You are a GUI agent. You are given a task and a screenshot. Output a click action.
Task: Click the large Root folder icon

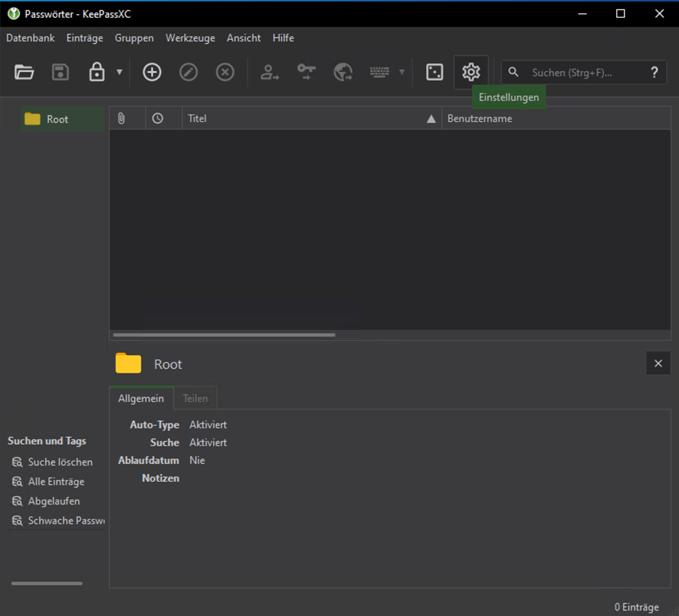coord(128,363)
